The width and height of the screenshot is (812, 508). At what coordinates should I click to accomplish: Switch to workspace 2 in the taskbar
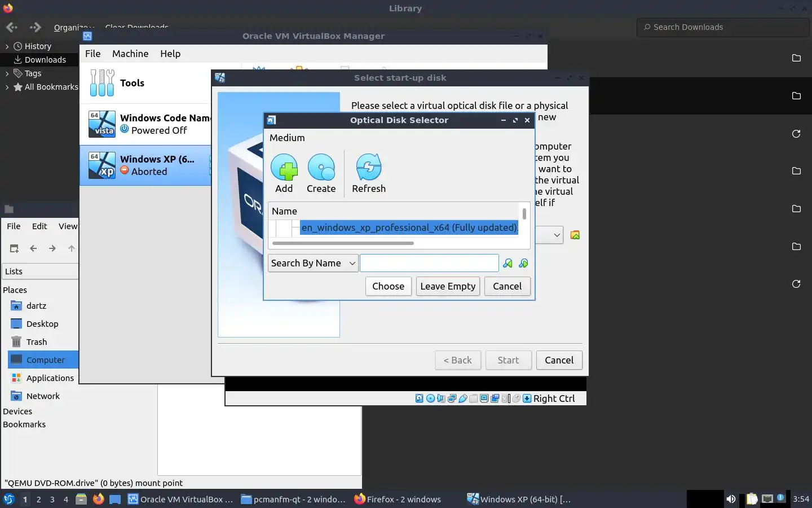(x=38, y=499)
